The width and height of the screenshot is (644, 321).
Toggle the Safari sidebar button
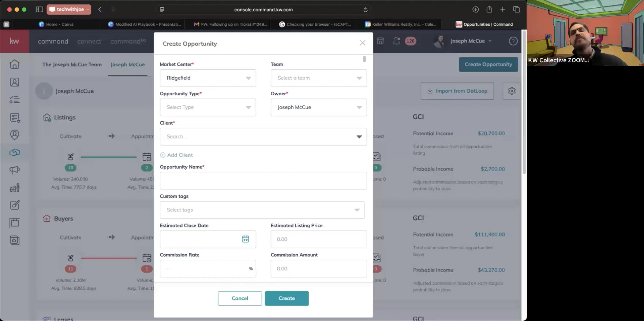click(39, 10)
